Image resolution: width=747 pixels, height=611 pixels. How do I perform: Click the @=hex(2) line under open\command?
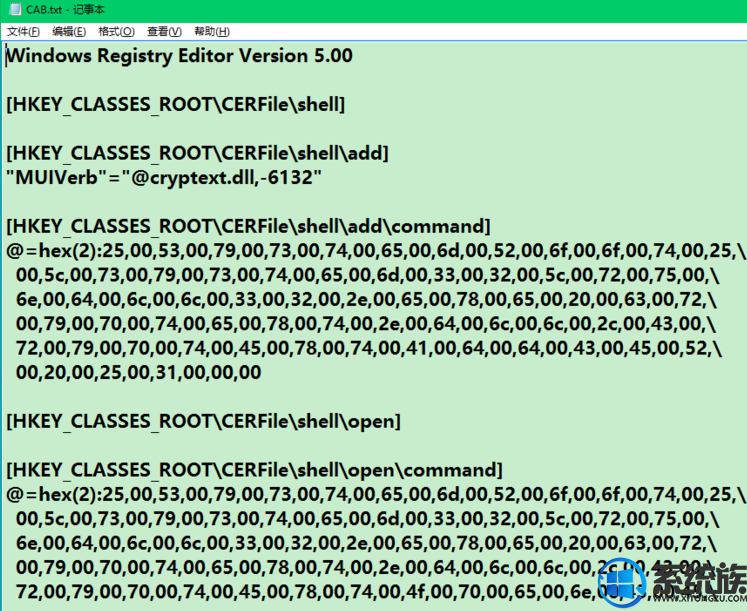pos(376,494)
